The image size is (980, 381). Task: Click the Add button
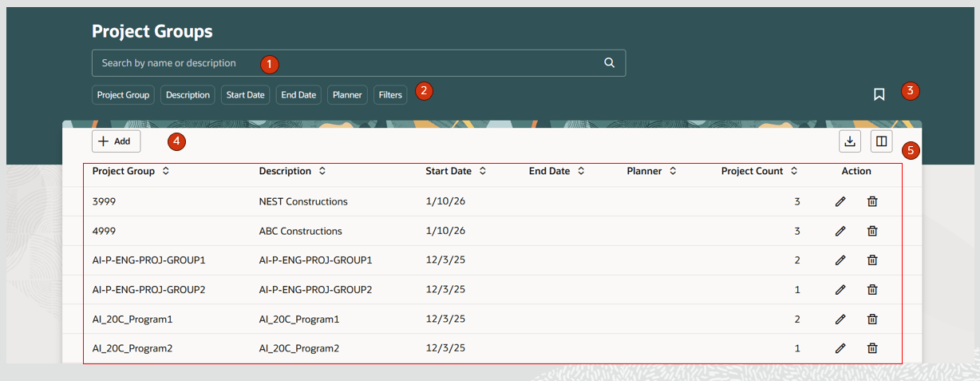pyautogui.click(x=117, y=141)
